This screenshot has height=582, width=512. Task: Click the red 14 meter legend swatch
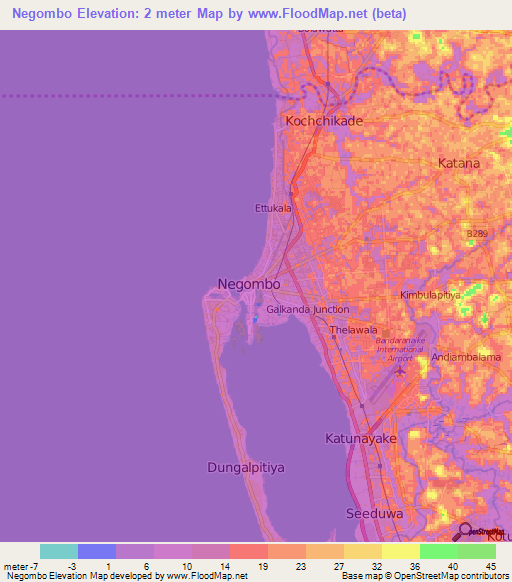[x=249, y=552]
